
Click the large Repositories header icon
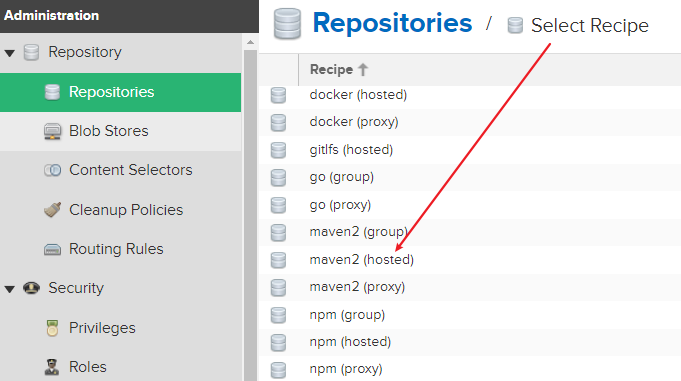288,24
